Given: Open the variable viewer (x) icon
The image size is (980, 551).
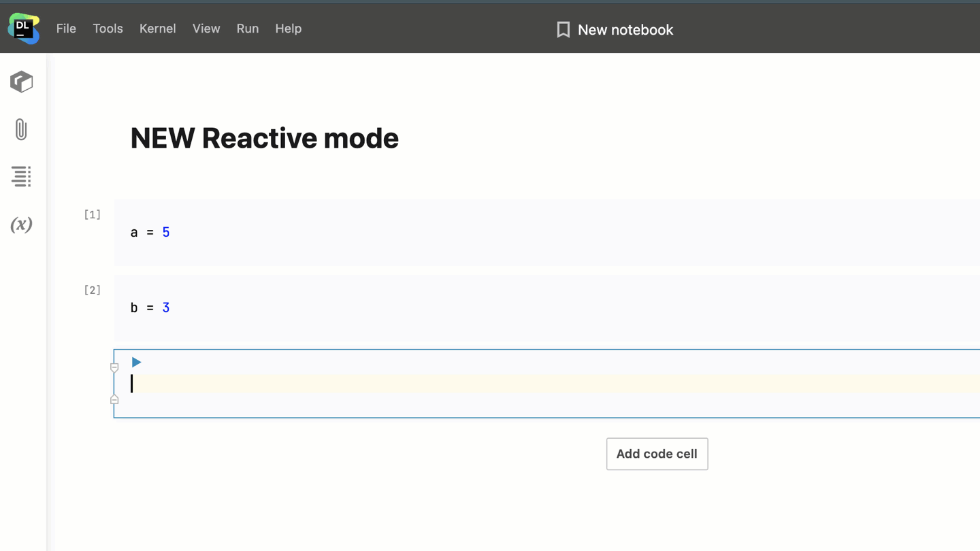Looking at the screenshot, I should [x=21, y=224].
